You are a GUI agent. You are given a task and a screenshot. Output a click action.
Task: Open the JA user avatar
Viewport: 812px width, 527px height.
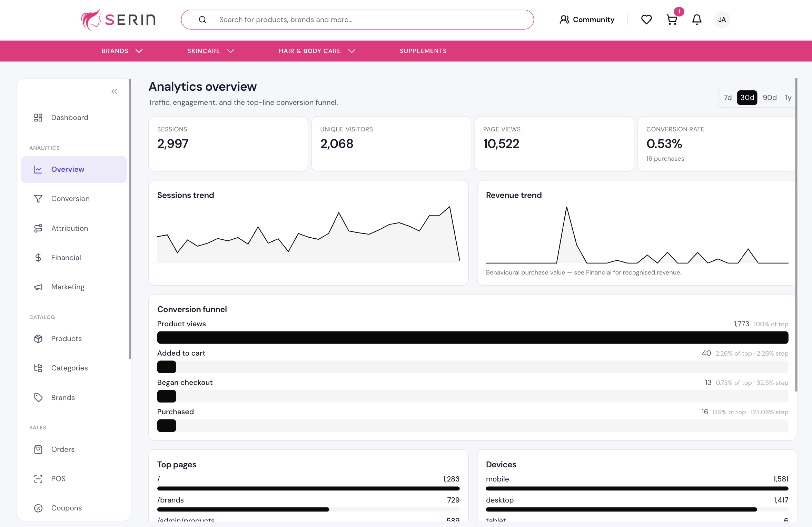[722, 20]
